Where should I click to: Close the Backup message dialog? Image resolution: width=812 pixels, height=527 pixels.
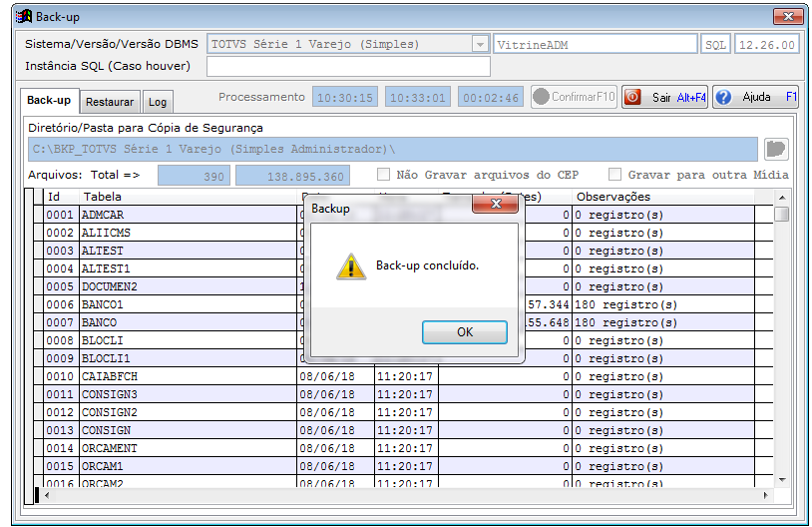(x=495, y=204)
